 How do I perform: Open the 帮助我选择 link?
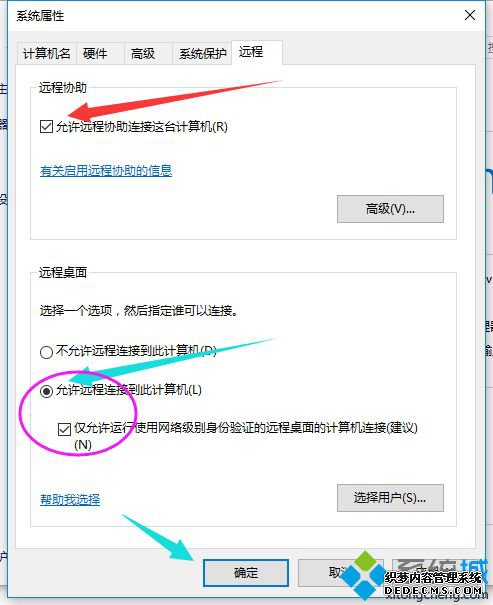coord(70,500)
